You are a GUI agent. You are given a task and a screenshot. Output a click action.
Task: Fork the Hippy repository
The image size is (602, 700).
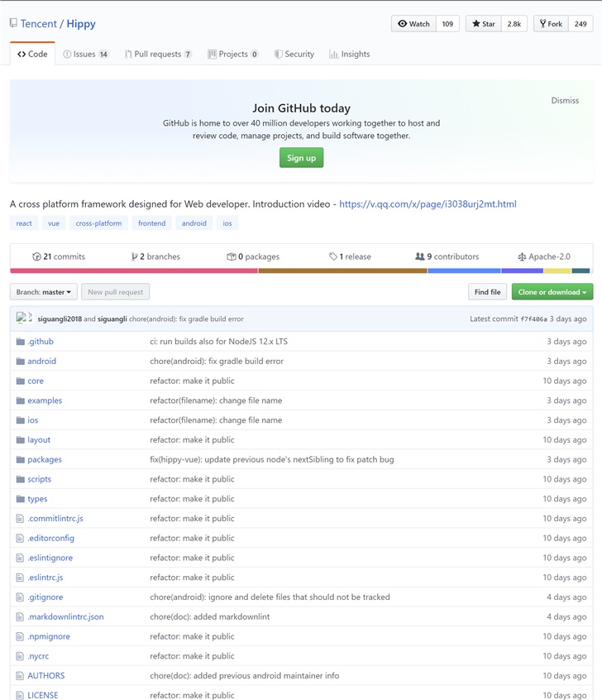(x=551, y=24)
